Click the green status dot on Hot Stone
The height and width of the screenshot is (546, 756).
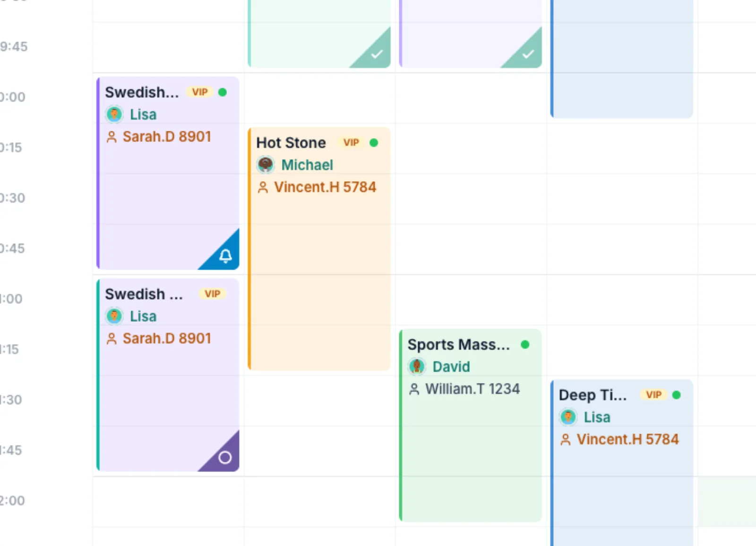374,143
